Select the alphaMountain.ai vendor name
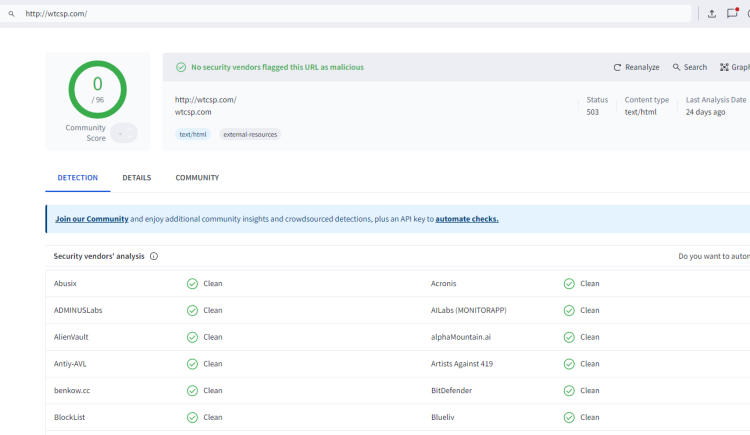750x435 pixels. (461, 337)
